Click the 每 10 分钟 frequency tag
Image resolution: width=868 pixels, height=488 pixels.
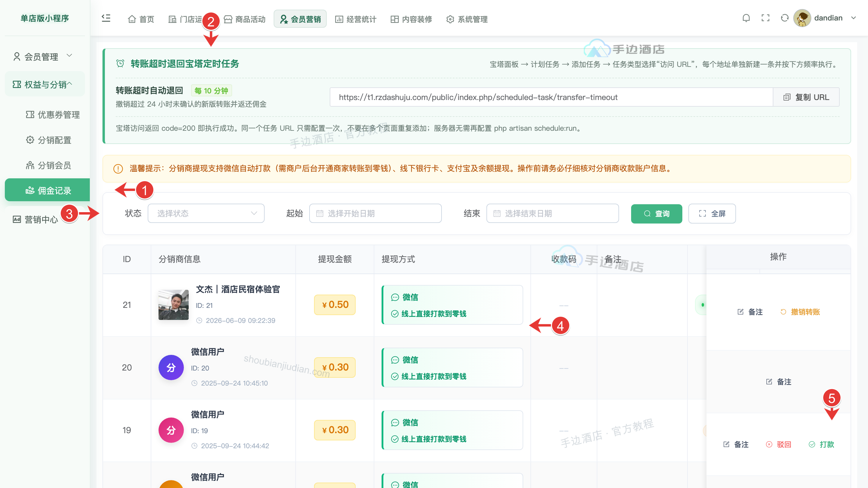[211, 91]
